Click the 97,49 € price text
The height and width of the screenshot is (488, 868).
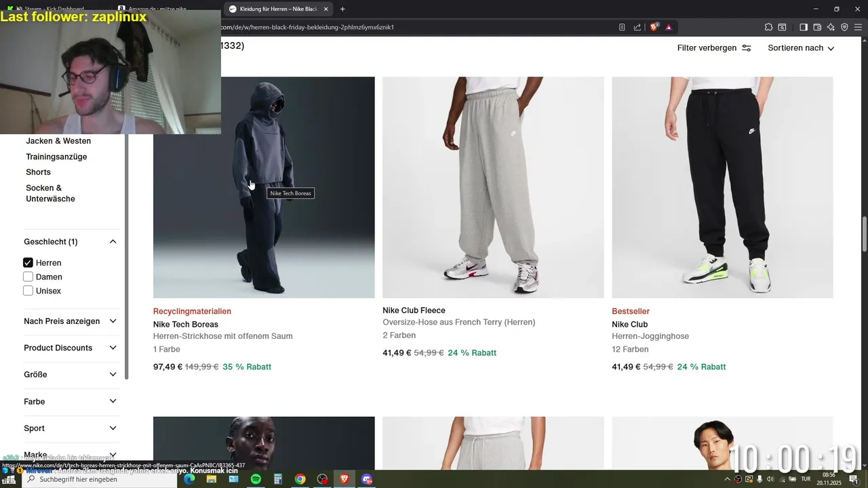pyautogui.click(x=167, y=367)
